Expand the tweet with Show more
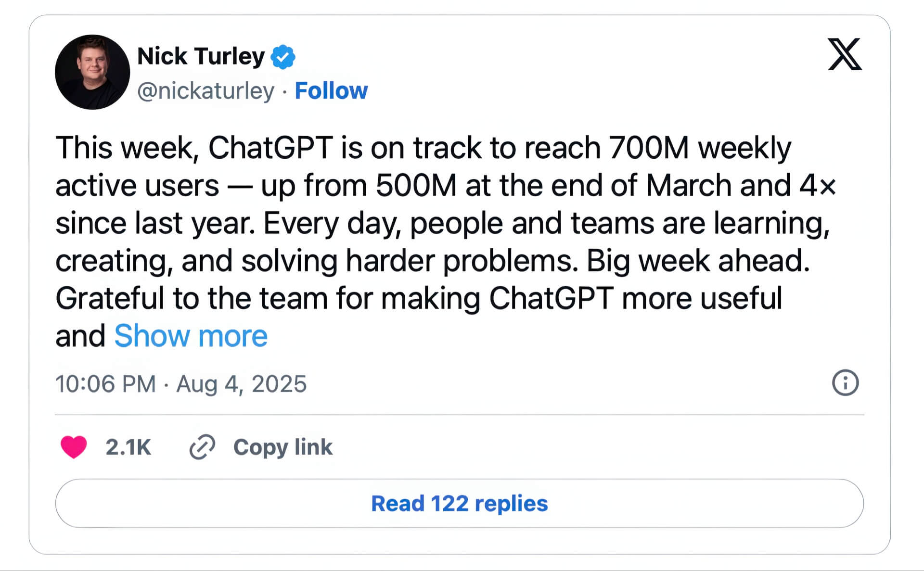The image size is (924, 571). tap(191, 336)
